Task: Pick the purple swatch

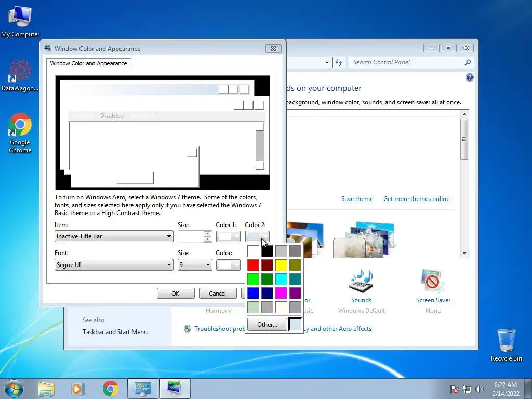Action: tap(295, 293)
